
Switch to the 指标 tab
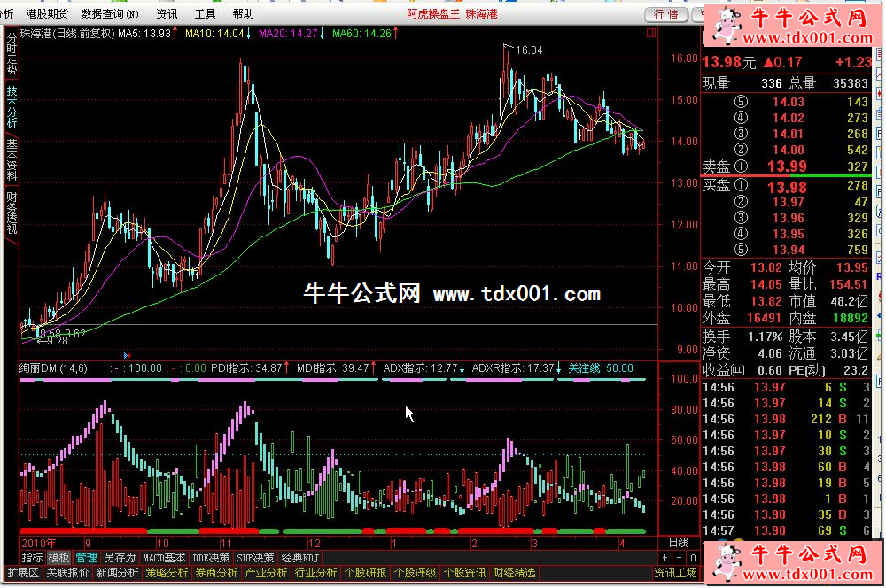click(32, 558)
